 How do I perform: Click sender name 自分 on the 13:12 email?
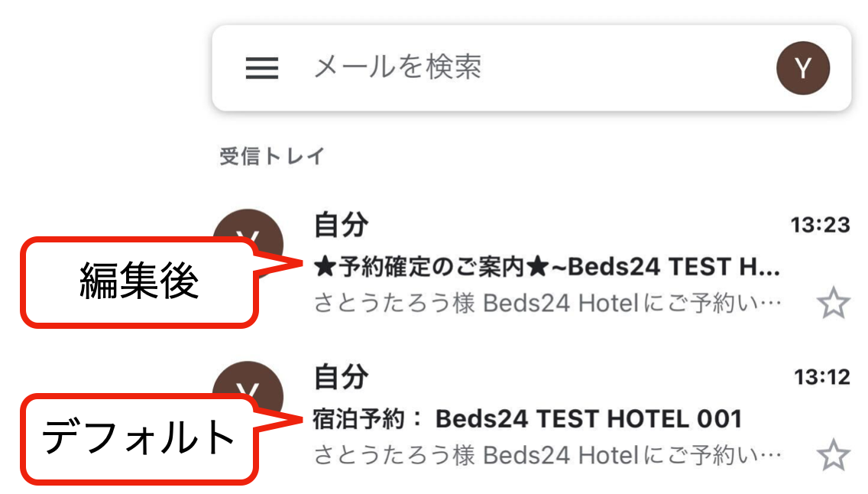click(341, 377)
